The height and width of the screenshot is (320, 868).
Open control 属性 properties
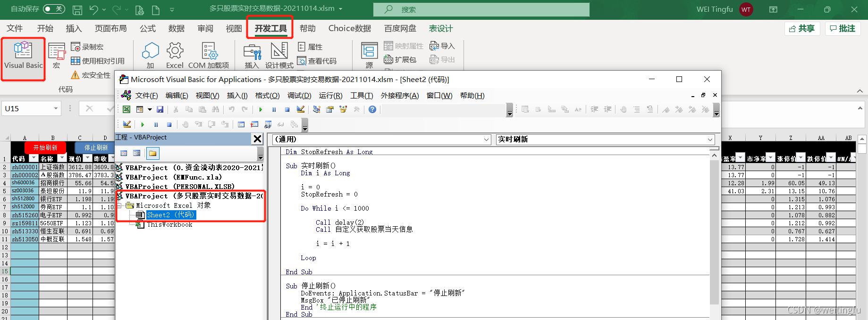311,47
